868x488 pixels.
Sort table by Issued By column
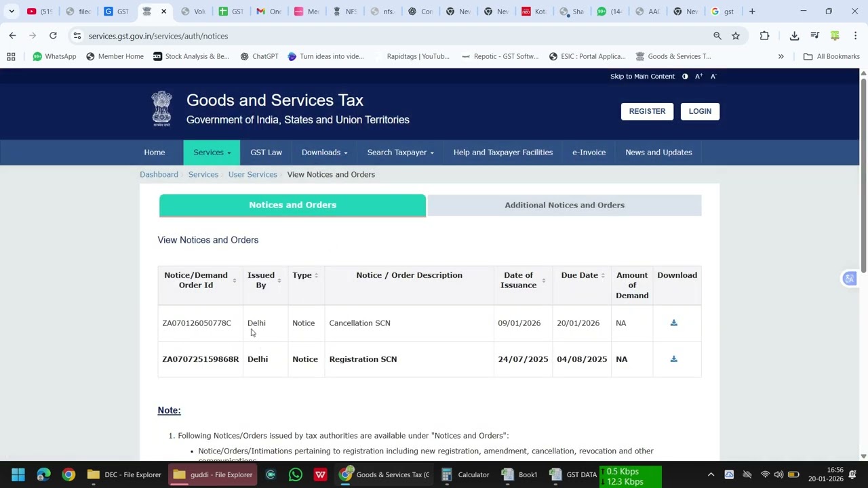pyautogui.click(x=279, y=281)
